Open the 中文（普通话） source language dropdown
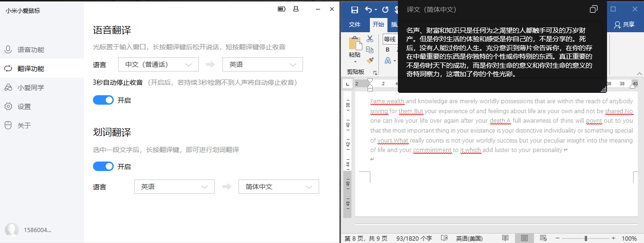Viewport: 644px width, 243px height. click(158, 64)
